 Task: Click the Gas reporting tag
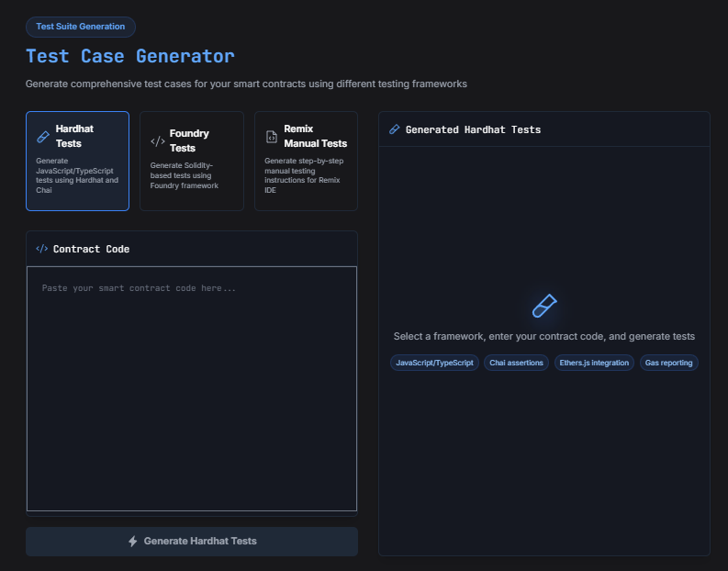click(x=668, y=363)
